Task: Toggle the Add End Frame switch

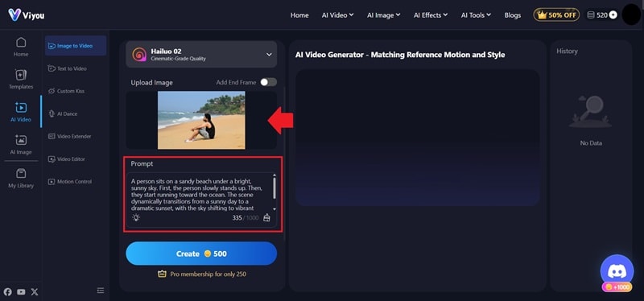Action: click(268, 82)
